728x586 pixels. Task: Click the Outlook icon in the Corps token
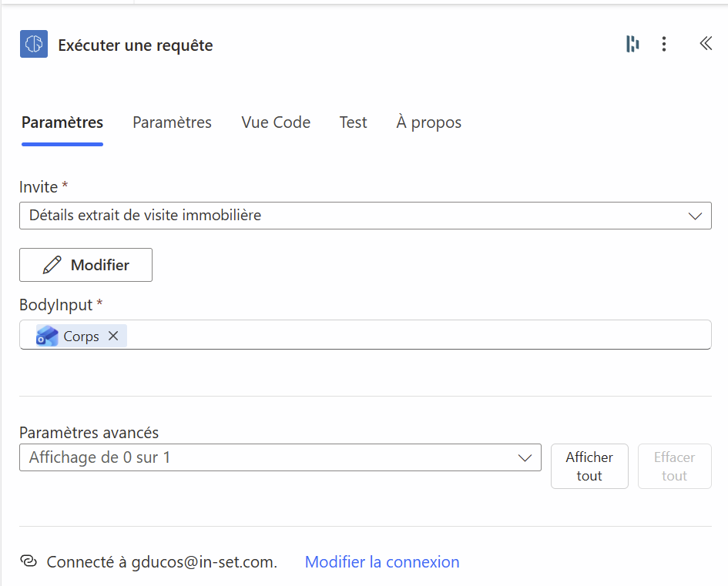pos(48,336)
